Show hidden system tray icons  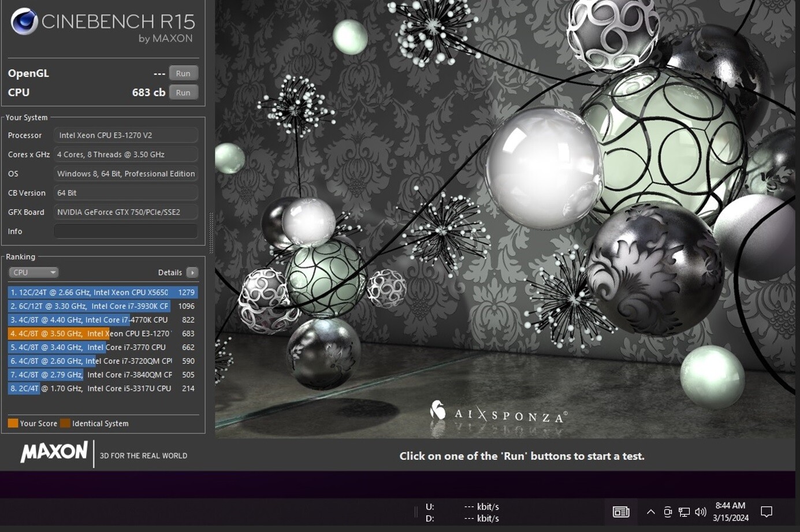(651, 512)
